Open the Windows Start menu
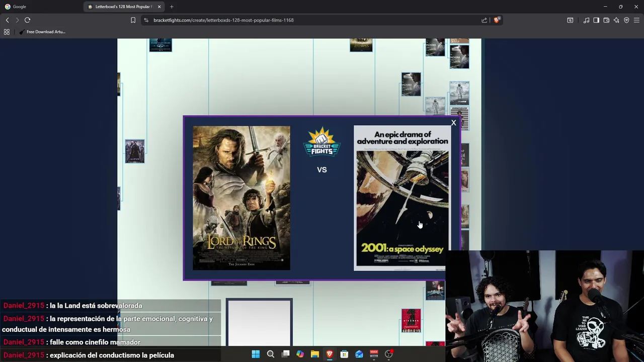Image resolution: width=644 pixels, height=362 pixels. click(x=256, y=354)
